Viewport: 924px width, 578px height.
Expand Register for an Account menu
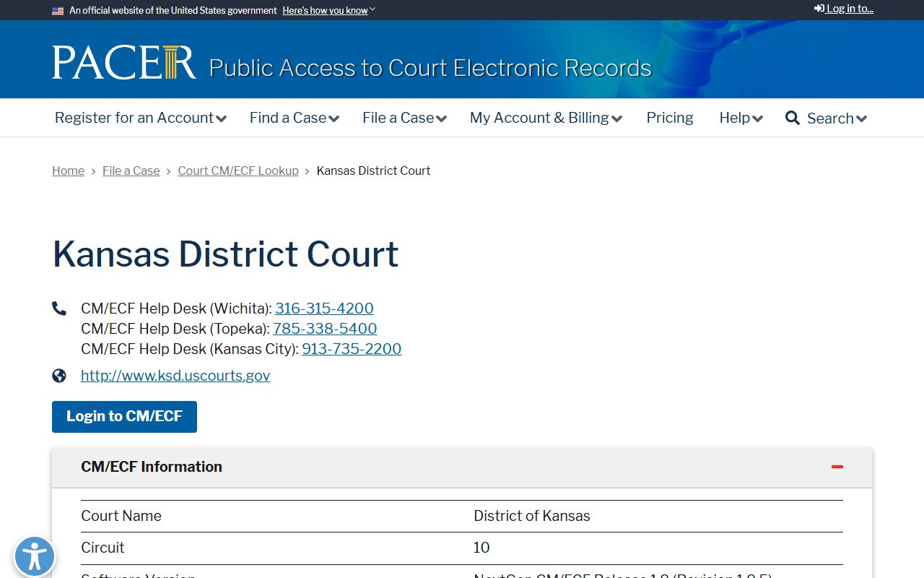[x=141, y=118]
